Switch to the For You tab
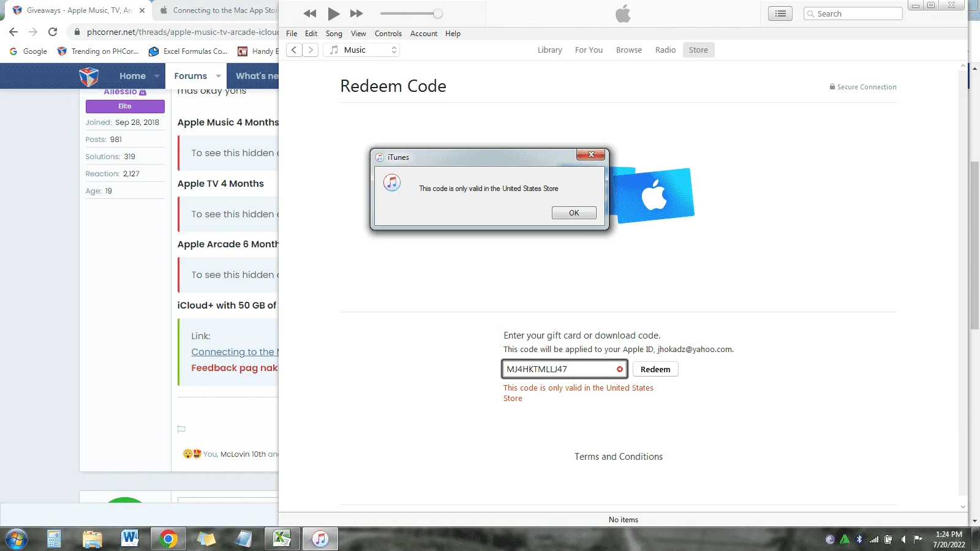Screen dimensions: 980x551 (589, 50)
